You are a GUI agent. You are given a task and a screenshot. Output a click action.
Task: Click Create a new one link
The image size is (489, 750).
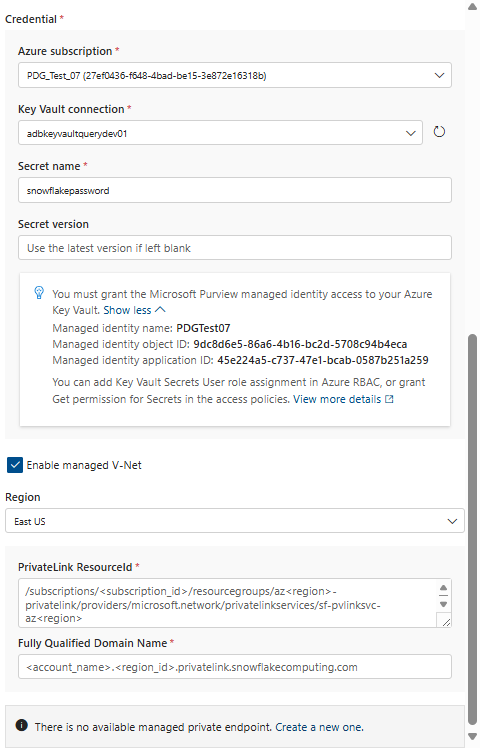(x=319, y=727)
